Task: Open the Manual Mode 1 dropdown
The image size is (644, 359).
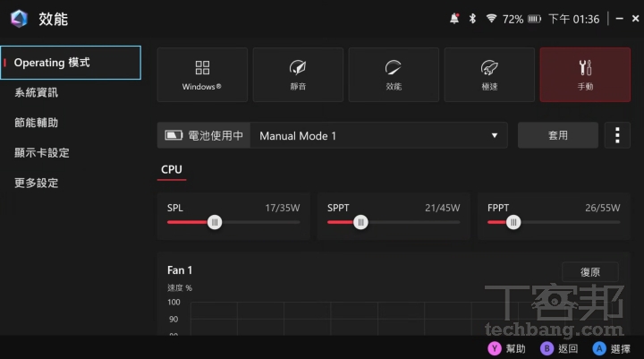Action: coord(378,135)
